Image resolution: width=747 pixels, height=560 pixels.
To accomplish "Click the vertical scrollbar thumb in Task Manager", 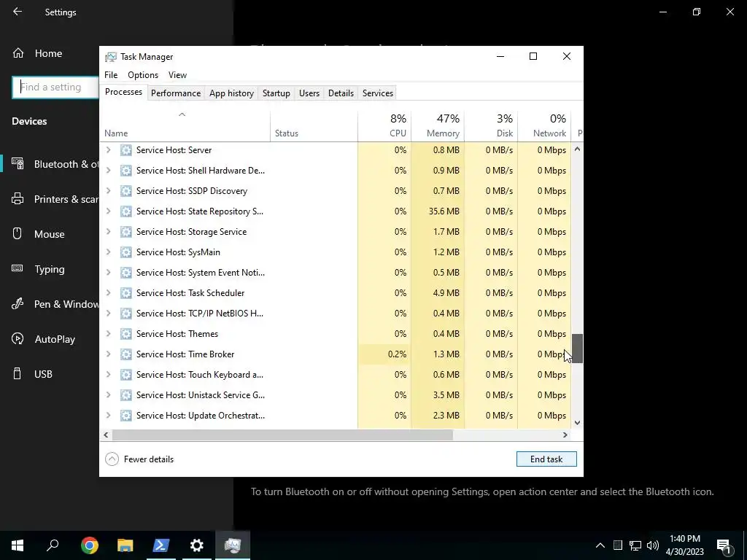I will 577,348.
